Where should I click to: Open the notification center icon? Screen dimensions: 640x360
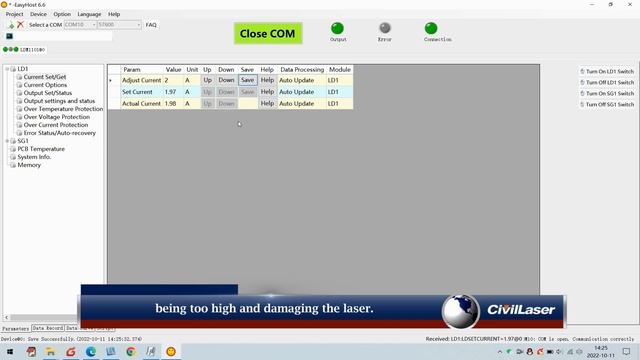coord(627,351)
